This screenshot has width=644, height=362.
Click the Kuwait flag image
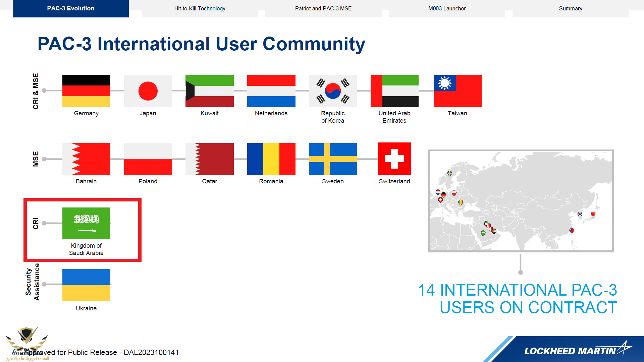(x=210, y=91)
